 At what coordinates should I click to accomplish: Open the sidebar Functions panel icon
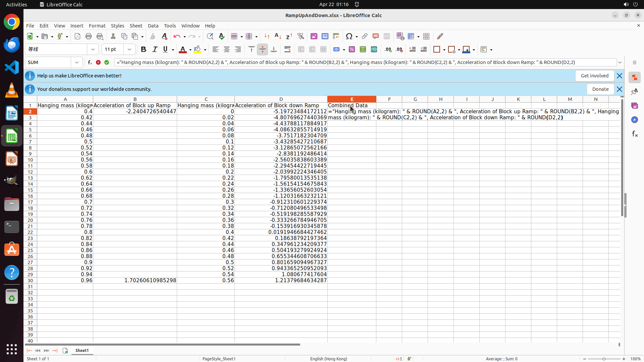635,134
